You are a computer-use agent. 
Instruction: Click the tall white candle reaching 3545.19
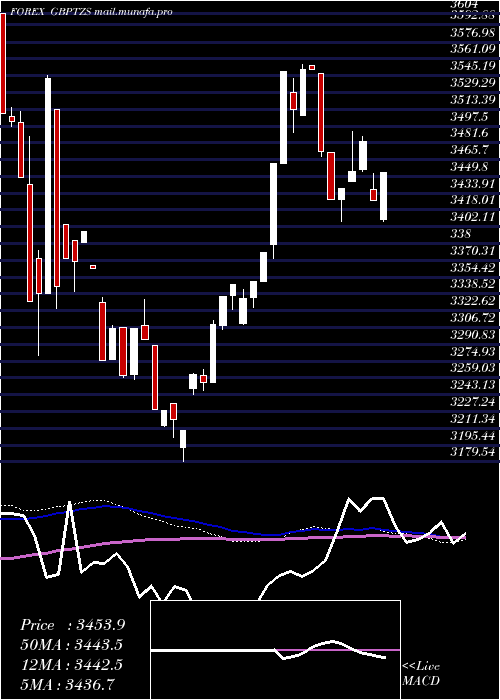pyautogui.click(x=283, y=117)
